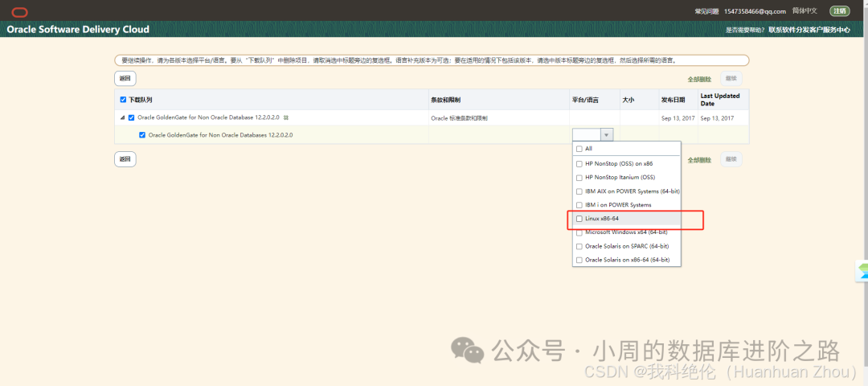Check HP NonStop (OSS) on x86
Screen dimensions: 868x386
pyautogui.click(x=579, y=164)
